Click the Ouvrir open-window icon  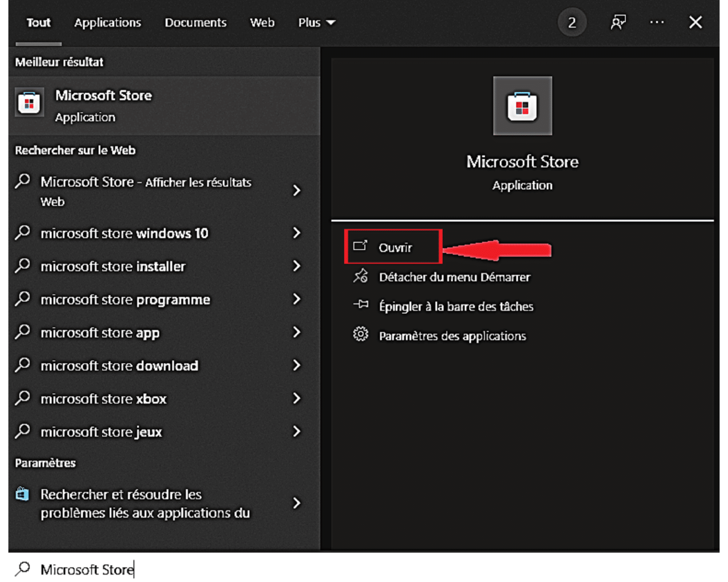tap(360, 246)
